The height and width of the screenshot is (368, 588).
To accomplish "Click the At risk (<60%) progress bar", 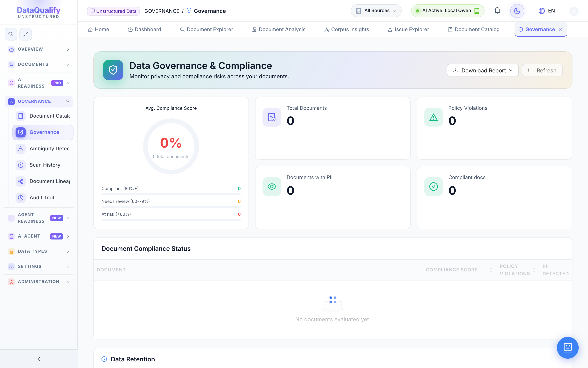I will [x=171, y=220].
